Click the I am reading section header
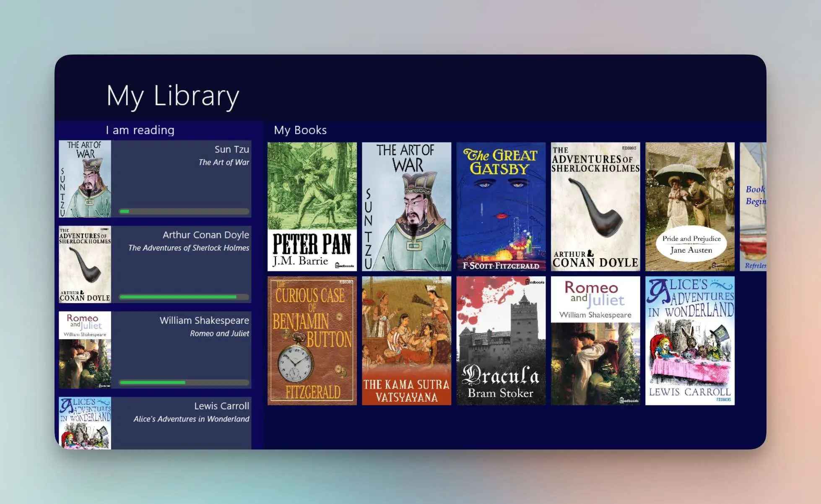This screenshot has height=504, width=821. pos(140,130)
